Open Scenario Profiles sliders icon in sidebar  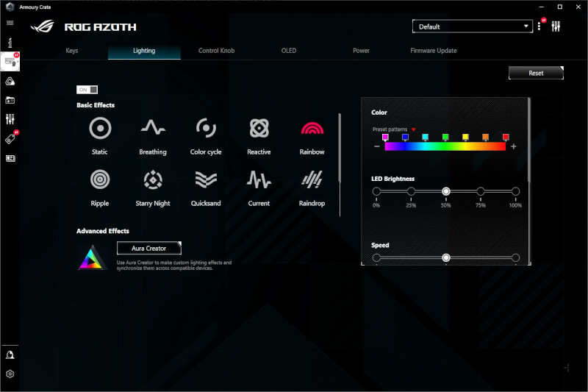(x=10, y=119)
